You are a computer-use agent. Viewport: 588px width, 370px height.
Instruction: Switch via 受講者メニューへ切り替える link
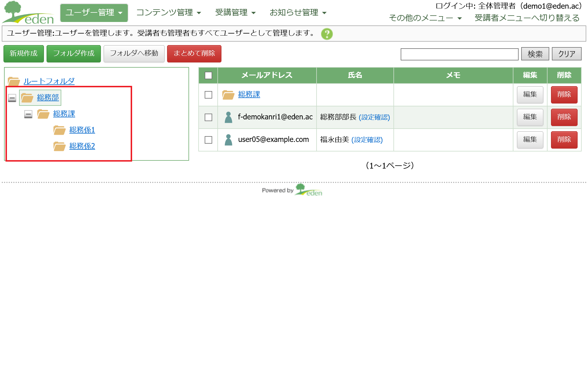[x=527, y=18]
